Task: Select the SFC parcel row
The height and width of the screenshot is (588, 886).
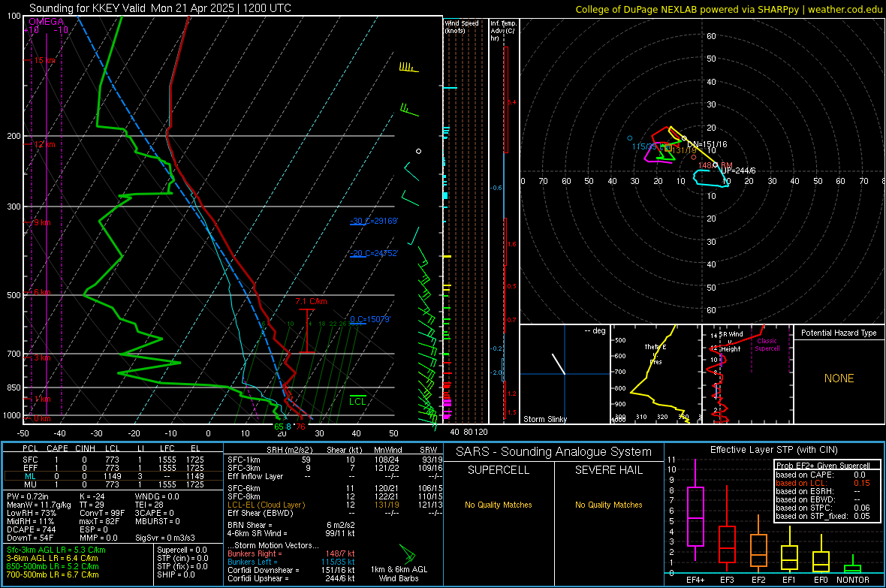Action: 113,460
